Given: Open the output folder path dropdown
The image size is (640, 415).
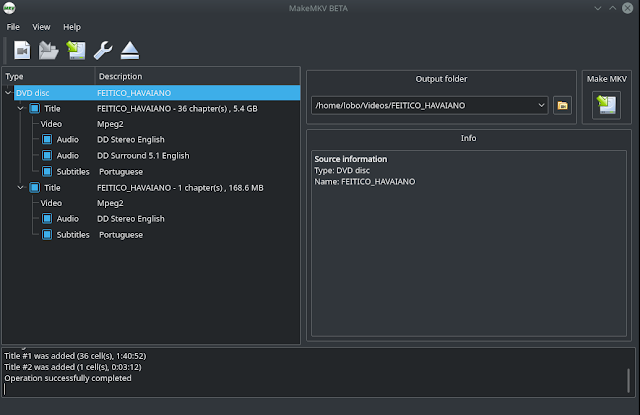Looking at the screenshot, I should tap(541, 105).
